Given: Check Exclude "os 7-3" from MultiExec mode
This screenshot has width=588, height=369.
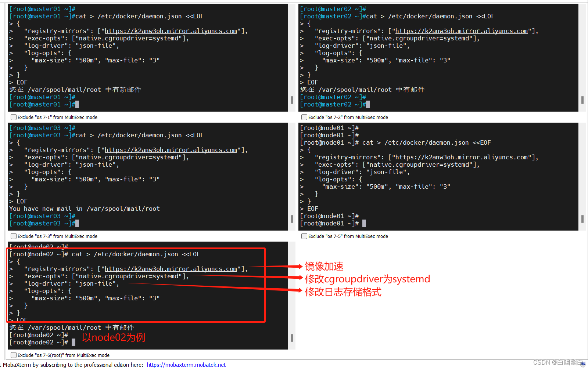Looking at the screenshot, I should pos(14,236).
